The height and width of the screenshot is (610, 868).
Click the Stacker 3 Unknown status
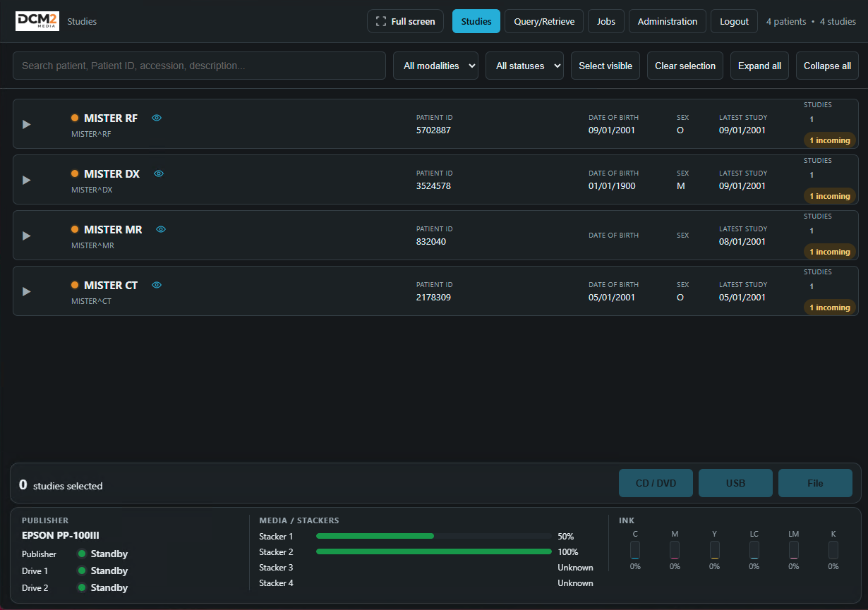pos(575,568)
